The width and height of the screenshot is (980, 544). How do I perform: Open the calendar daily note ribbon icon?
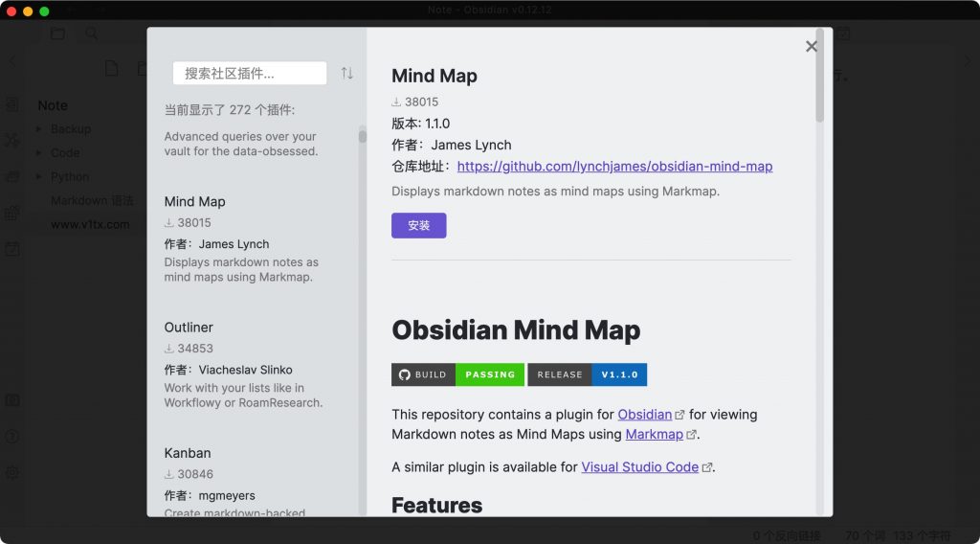(12, 249)
